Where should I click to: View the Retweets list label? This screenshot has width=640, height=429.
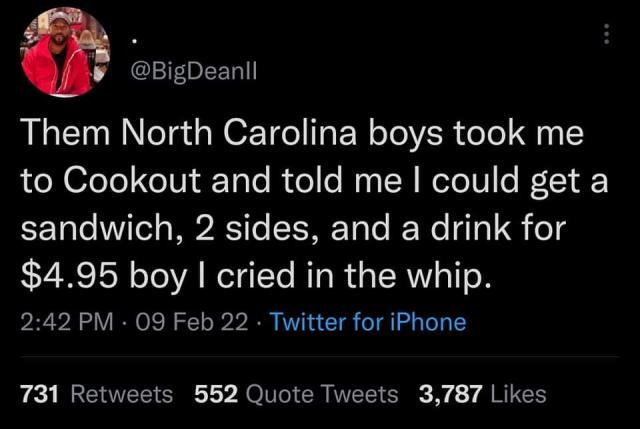pos(118,393)
